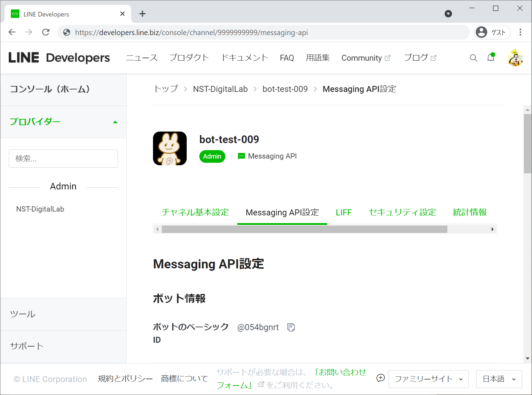Click the page vertical scrollbar thumb
Screen dimensions: 532x395
pos(527,143)
